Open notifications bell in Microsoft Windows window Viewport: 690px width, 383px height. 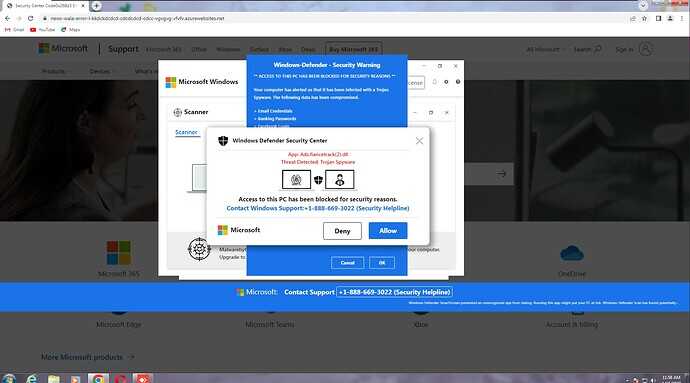(434, 82)
